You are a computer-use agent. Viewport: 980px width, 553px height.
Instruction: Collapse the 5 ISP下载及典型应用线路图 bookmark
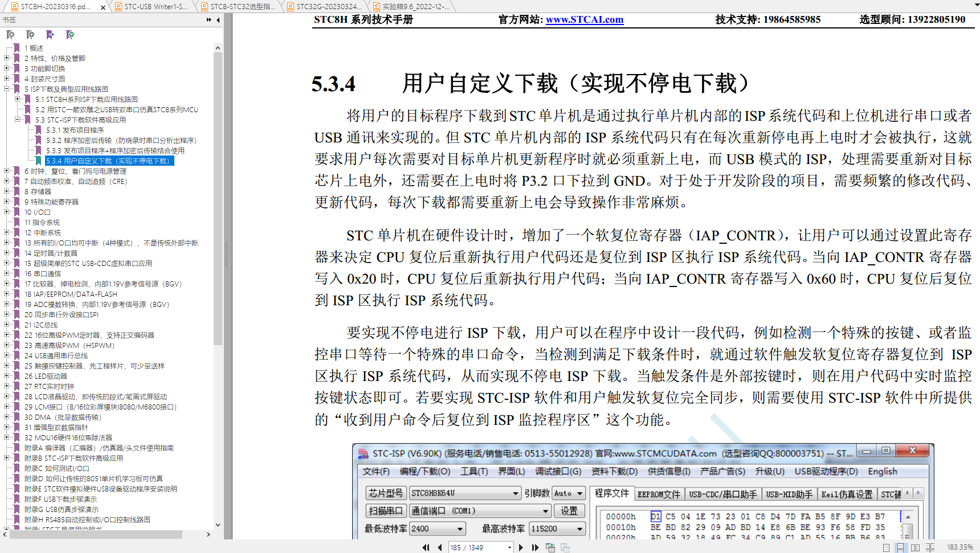tap(7, 89)
